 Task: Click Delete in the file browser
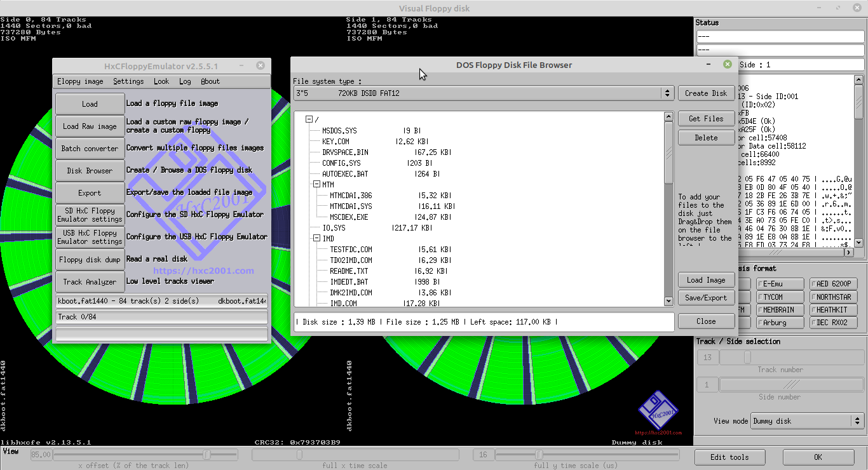click(706, 138)
